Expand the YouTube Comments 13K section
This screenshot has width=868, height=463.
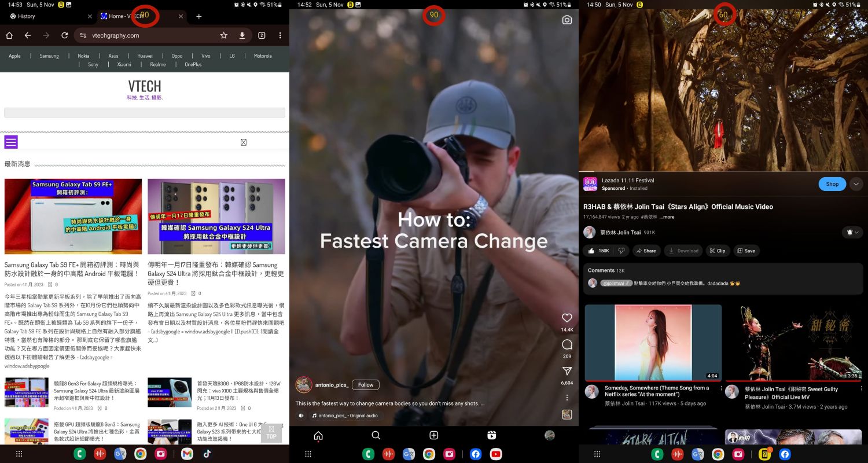[723, 277]
